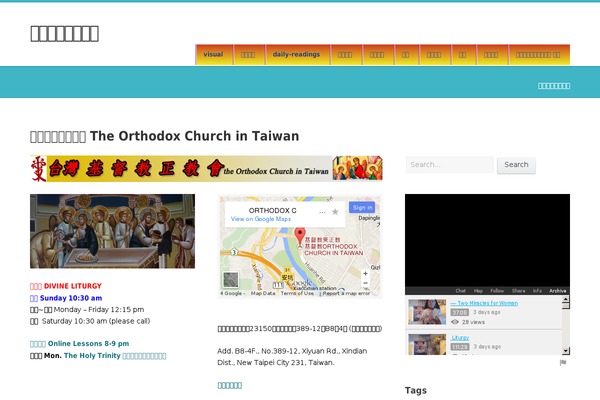Open the map more options ellipsis

tap(322, 212)
